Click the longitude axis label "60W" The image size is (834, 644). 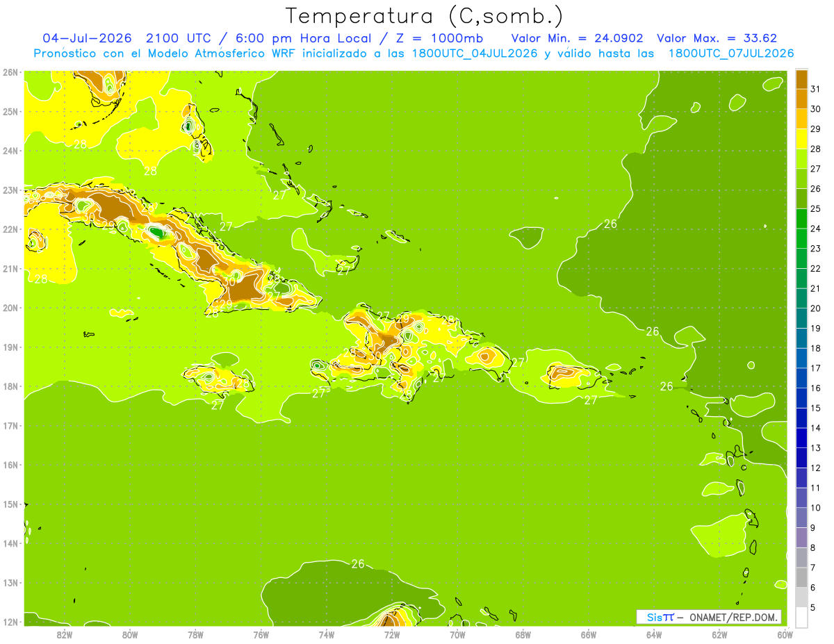point(785,634)
